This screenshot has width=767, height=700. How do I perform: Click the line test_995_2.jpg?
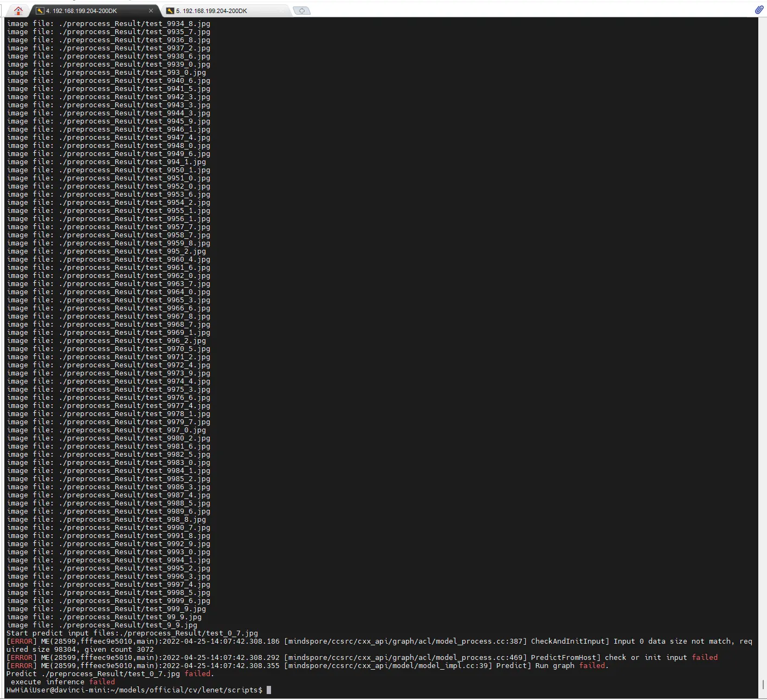(106, 251)
